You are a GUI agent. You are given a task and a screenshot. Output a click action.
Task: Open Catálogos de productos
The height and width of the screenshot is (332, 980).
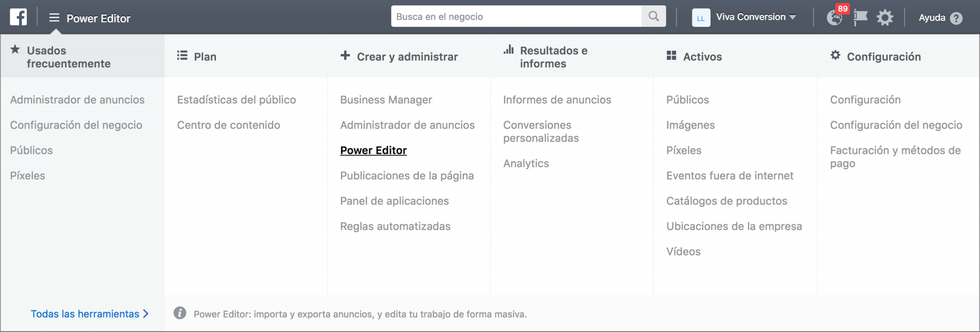coord(726,201)
